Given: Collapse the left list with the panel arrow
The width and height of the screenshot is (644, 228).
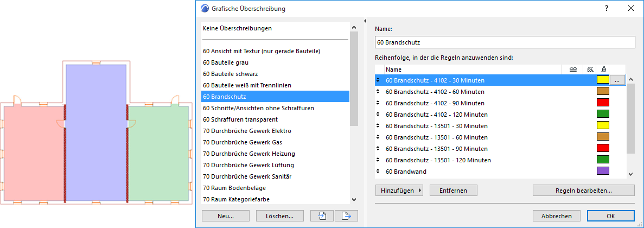Looking at the screenshot, I should 366,21.
